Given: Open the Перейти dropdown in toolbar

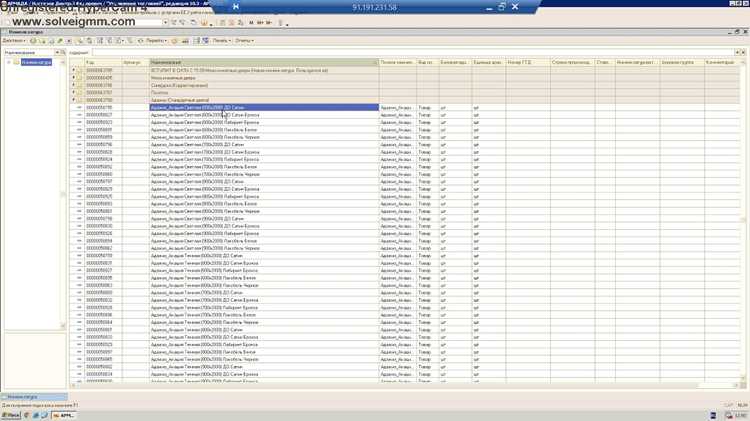Looking at the screenshot, I should pyautogui.click(x=156, y=41).
